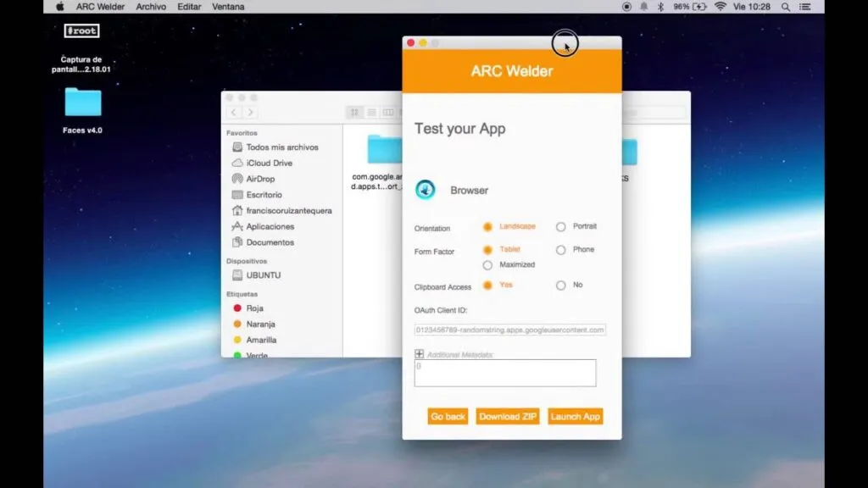This screenshot has height=488, width=868.
Task: Open the Editar menu
Action: click(x=189, y=7)
